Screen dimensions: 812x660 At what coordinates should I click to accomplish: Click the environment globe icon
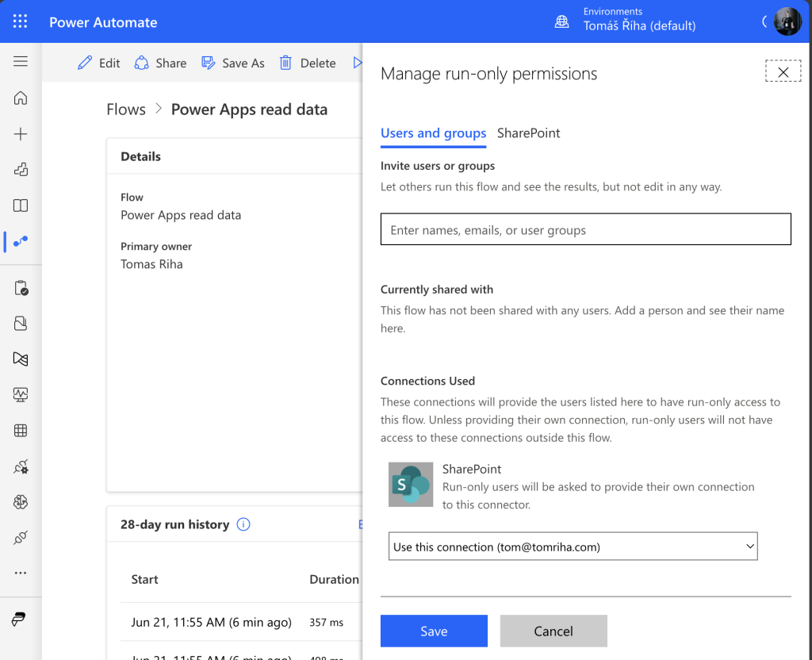(x=562, y=21)
